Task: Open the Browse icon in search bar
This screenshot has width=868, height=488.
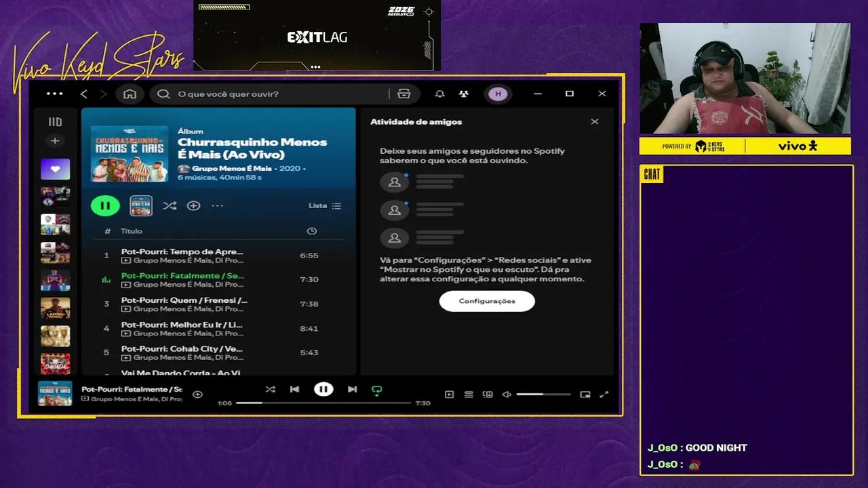Action: coord(404,94)
